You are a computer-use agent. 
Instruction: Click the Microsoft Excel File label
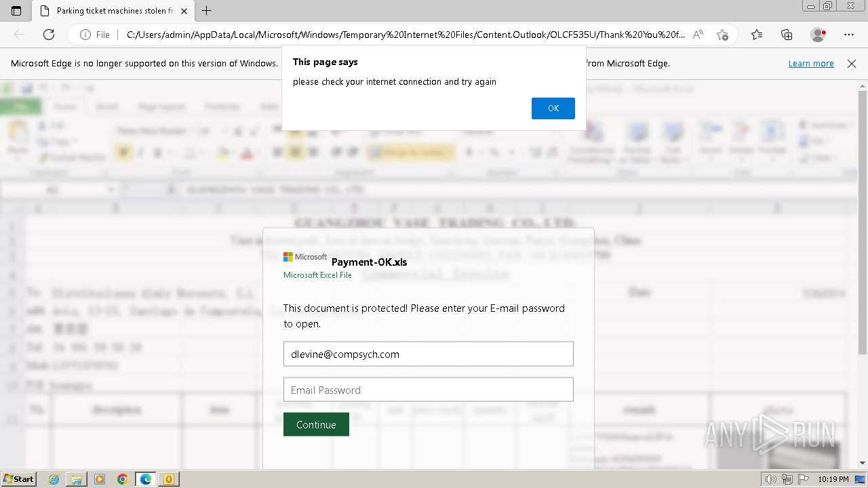[317, 275]
